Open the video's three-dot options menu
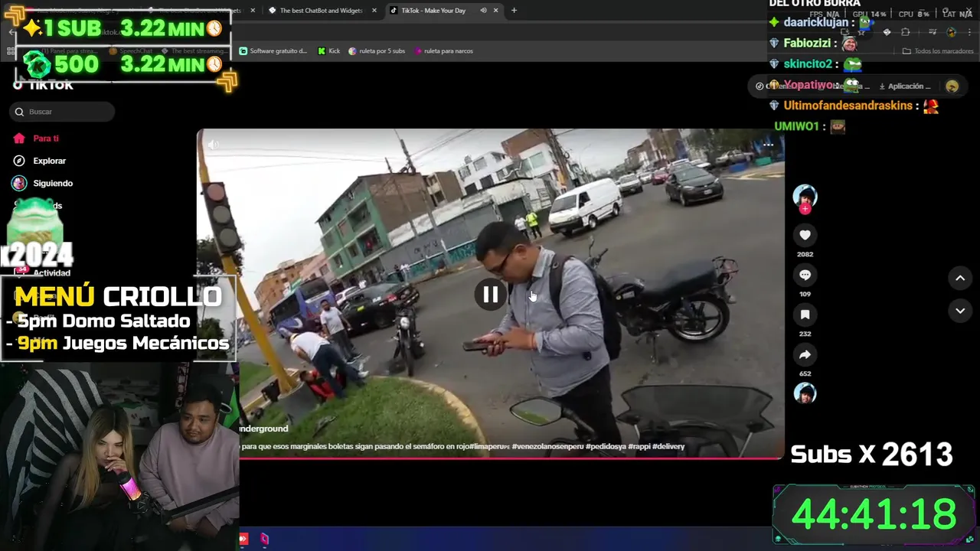 (768, 144)
